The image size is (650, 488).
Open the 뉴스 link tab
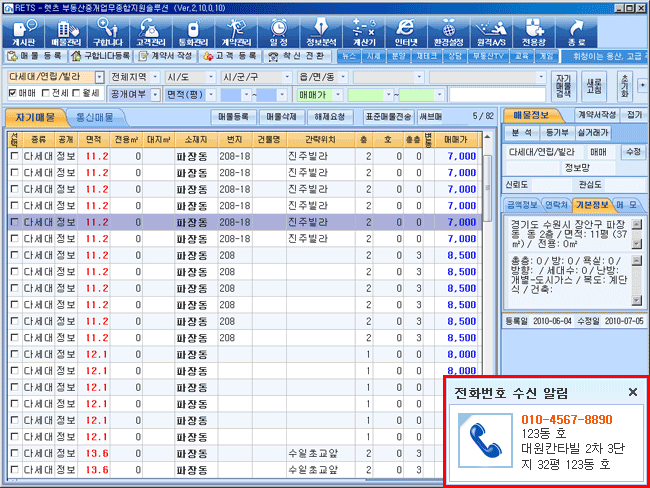(349, 56)
